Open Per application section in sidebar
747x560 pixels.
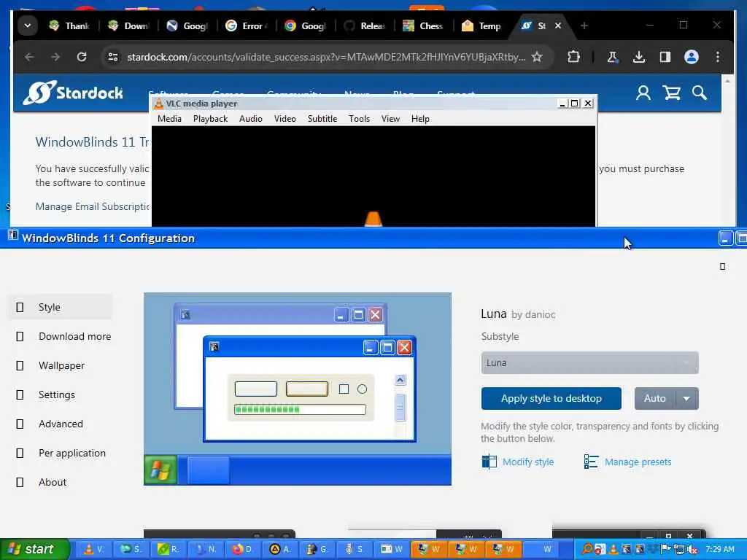click(61, 453)
